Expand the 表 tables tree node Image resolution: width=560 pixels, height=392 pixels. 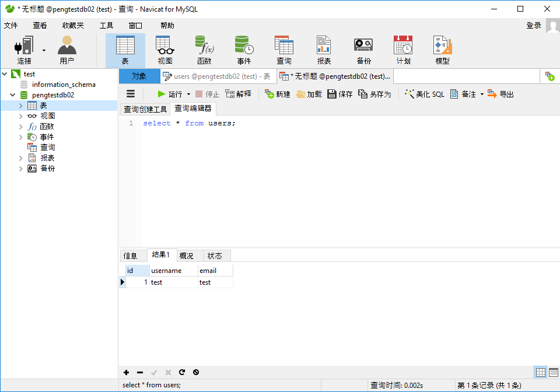coord(21,106)
